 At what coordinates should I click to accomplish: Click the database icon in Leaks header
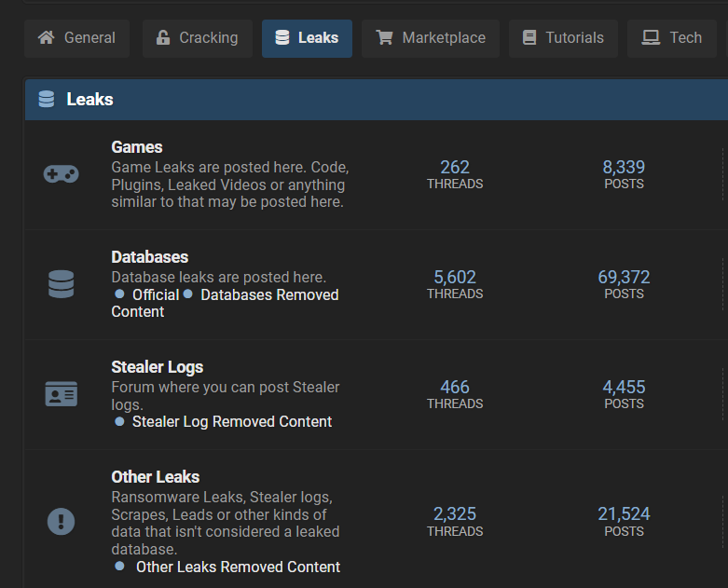pos(47,99)
